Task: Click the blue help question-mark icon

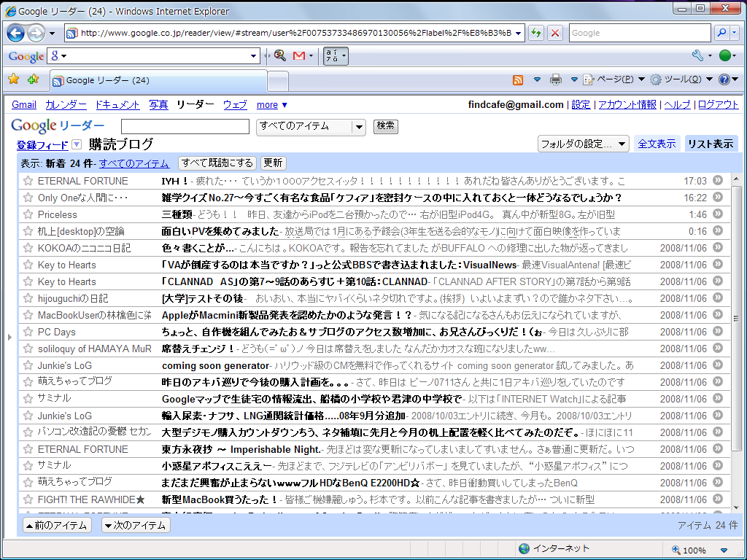Action: pos(724,79)
